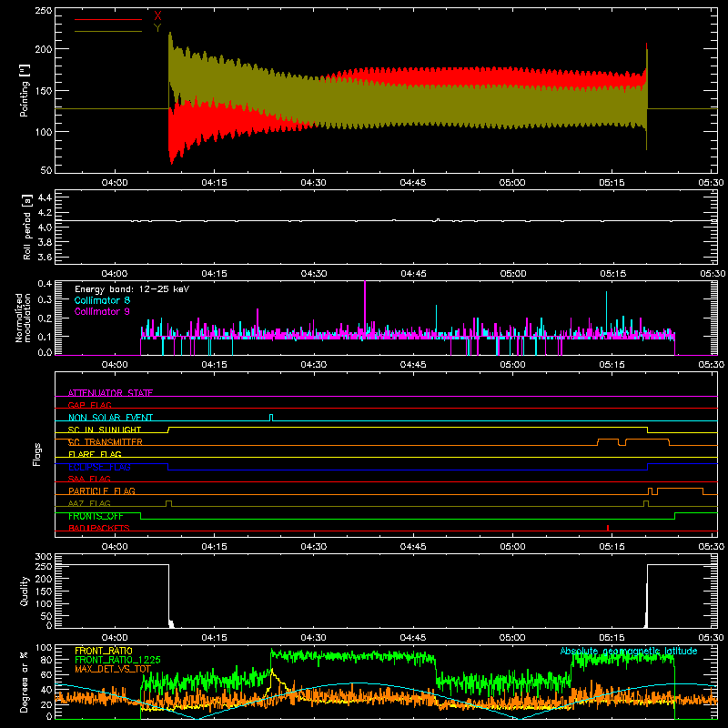Click the 05:30 tick label under Quality plot
Image resolution: width=728 pixels, height=728 pixels.
[x=711, y=638]
